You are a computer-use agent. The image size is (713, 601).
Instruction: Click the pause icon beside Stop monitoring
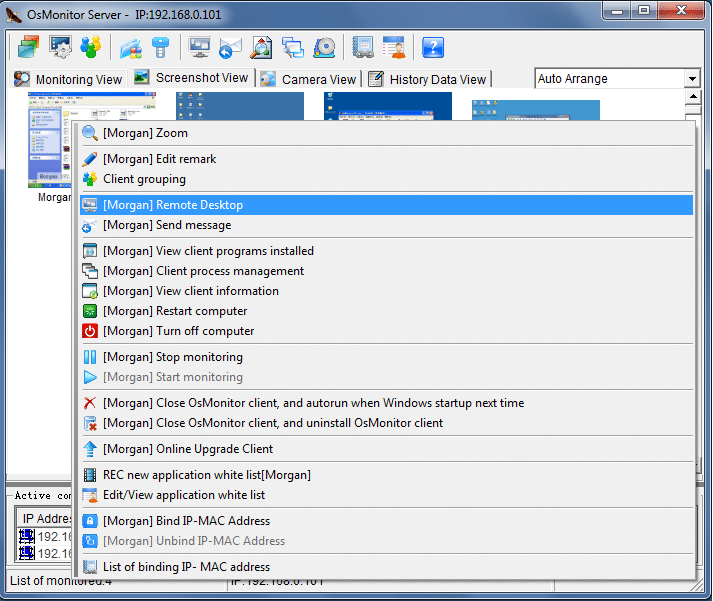tap(90, 356)
